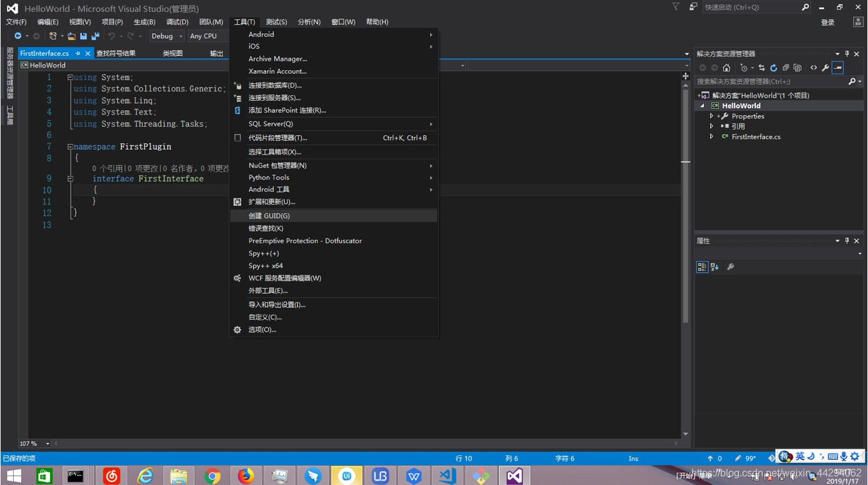Click the Solution Explorer search field

click(771, 81)
